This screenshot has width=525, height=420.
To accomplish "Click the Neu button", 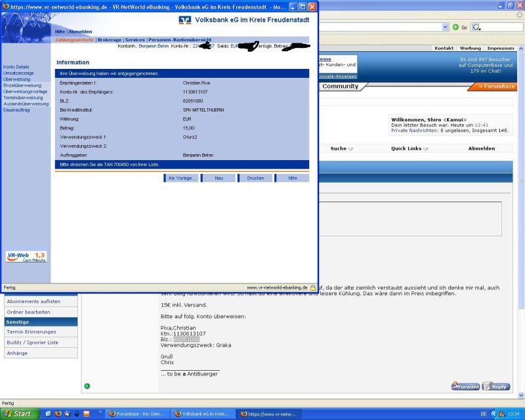I will (219, 178).
